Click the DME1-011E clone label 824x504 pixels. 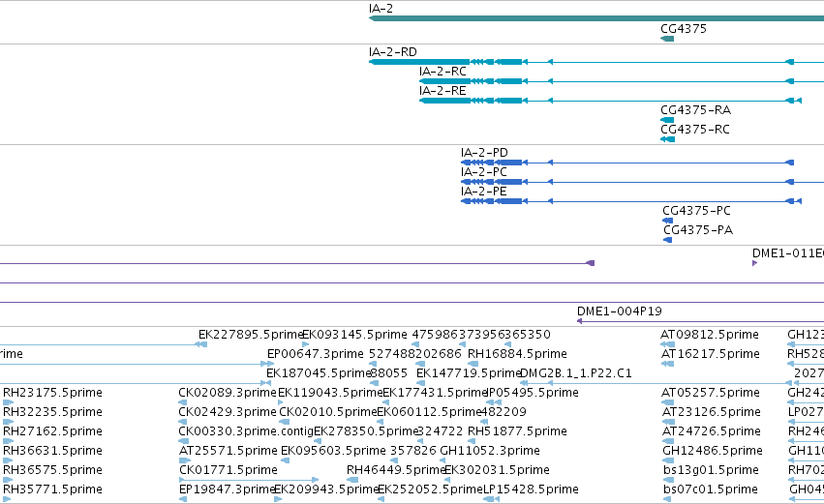point(788,253)
